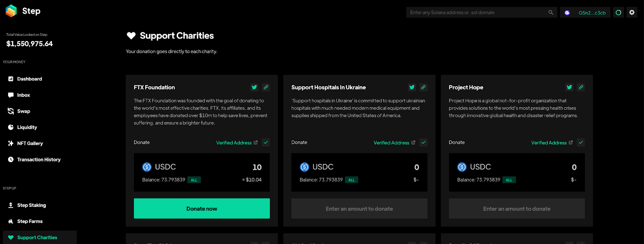This screenshot has height=244, width=644.
Task: Open Project Hope website link icon
Action: (581, 87)
